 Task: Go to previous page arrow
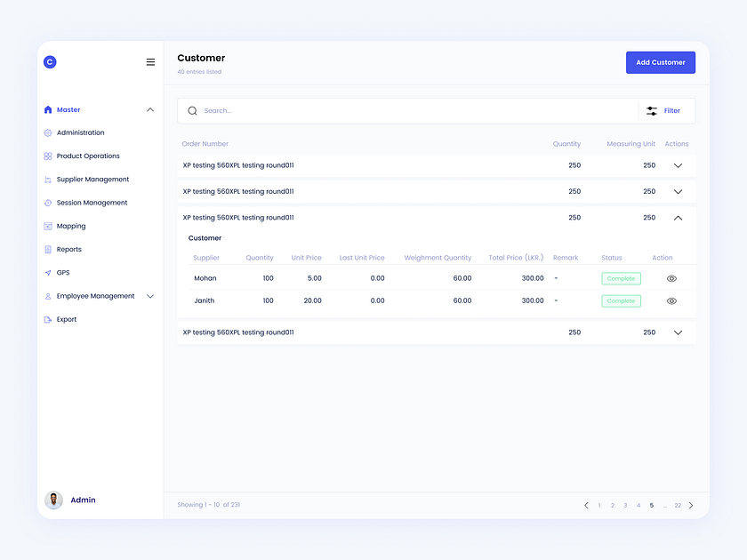pos(586,505)
